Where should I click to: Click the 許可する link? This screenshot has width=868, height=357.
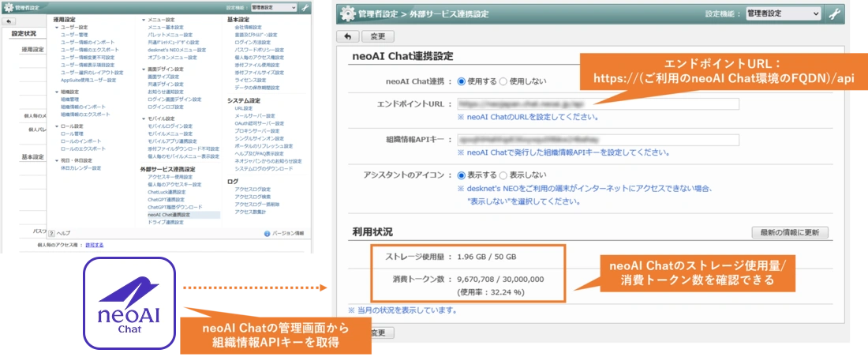(94, 245)
